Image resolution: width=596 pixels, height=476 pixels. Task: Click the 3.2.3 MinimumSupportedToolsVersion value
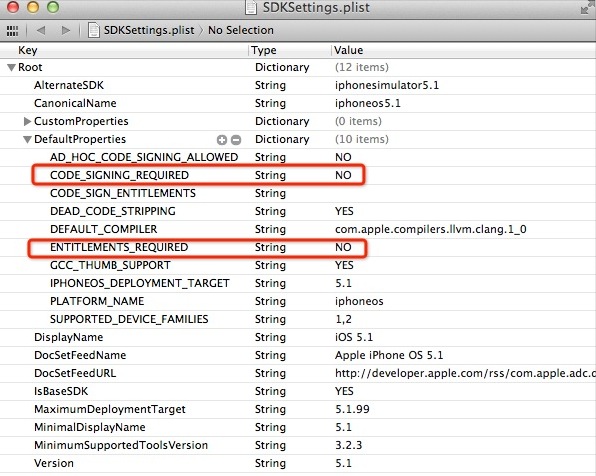[x=349, y=445]
